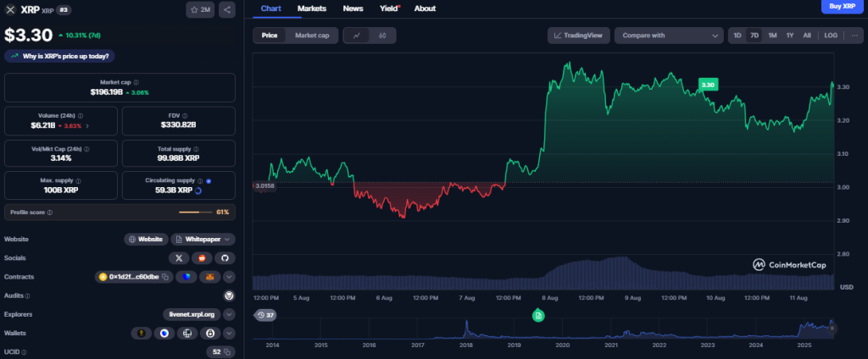Open XRP's Reddit social link
Screen dimensions: 868x359
tap(202, 257)
